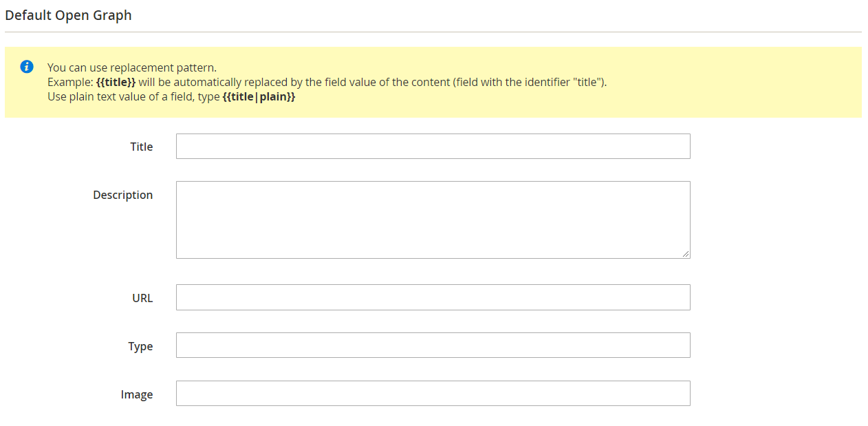Click inside the Description textarea
Image resolution: width=868 pixels, height=426 pixels.
tap(433, 220)
